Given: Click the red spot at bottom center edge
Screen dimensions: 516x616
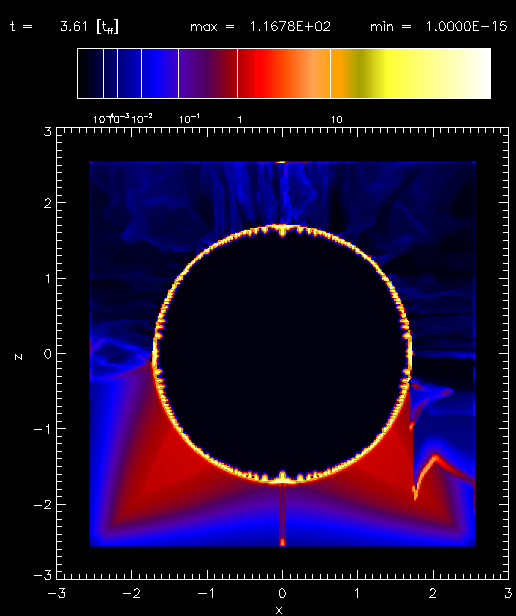Looking at the screenshot, I should coord(282,543).
